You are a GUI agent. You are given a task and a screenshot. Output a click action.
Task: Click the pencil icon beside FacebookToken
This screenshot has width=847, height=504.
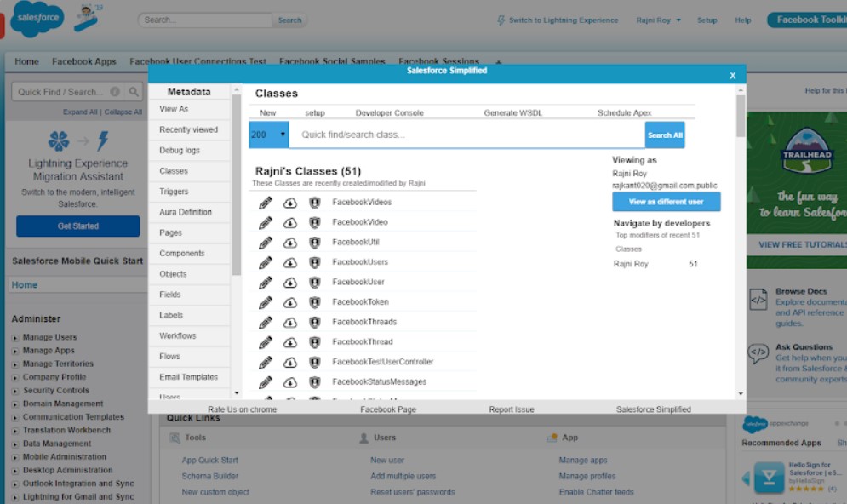click(x=266, y=302)
